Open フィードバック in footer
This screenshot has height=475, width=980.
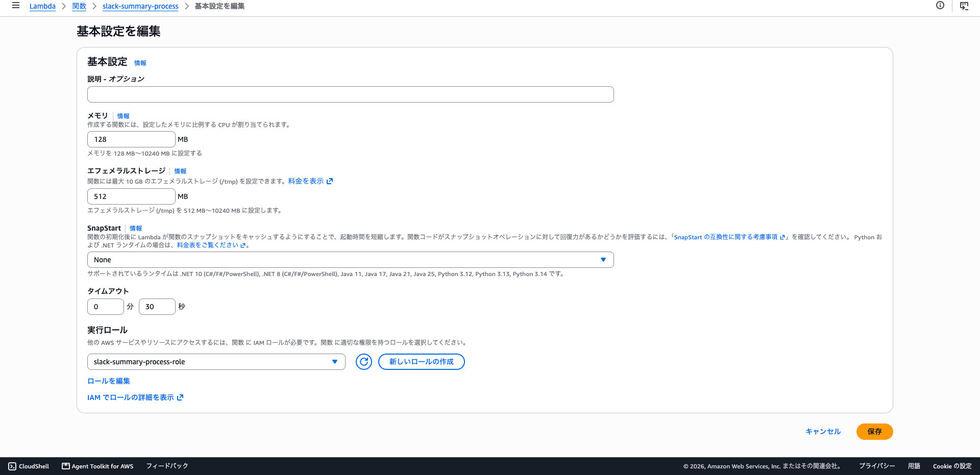[x=167, y=466]
